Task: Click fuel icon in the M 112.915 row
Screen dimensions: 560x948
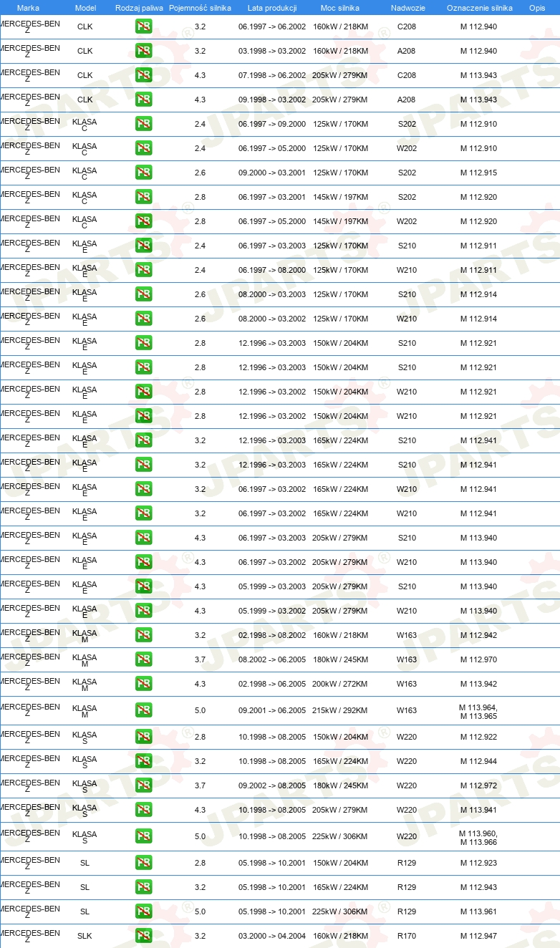Action: 144,173
